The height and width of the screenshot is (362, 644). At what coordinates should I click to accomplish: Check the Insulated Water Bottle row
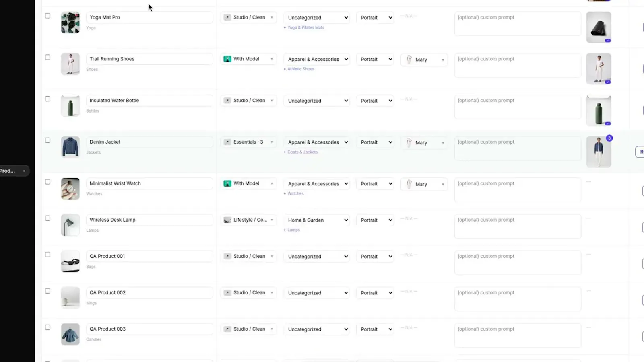click(47, 99)
